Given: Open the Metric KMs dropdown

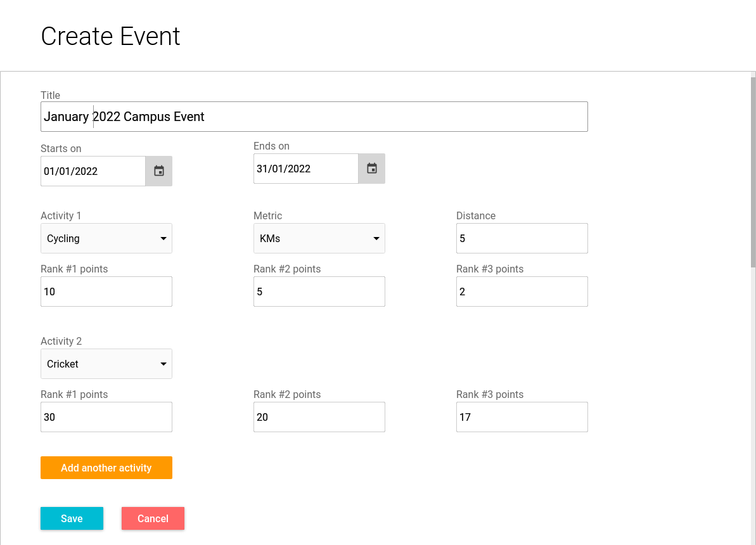Looking at the screenshot, I should pyautogui.click(x=319, y=238).
